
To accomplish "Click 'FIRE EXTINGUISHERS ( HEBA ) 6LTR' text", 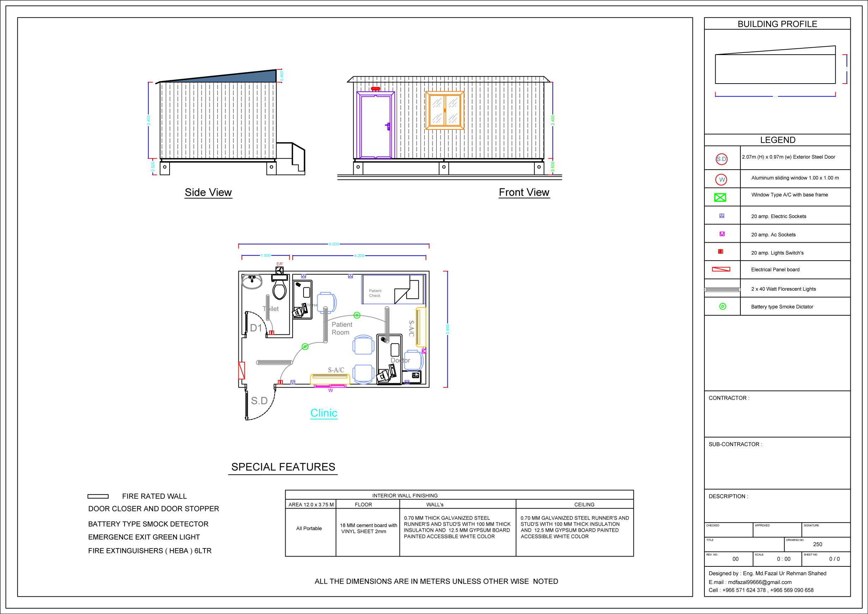I will (x=150, y=551).
